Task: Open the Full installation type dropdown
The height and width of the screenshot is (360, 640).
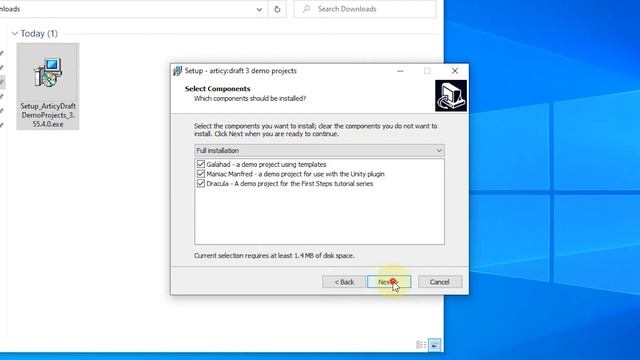Action: 319,151
